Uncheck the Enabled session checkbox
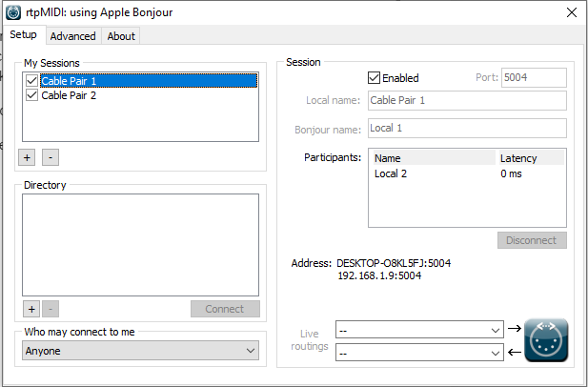This screenshot has height=387, width=588. (x=374, y=78)
